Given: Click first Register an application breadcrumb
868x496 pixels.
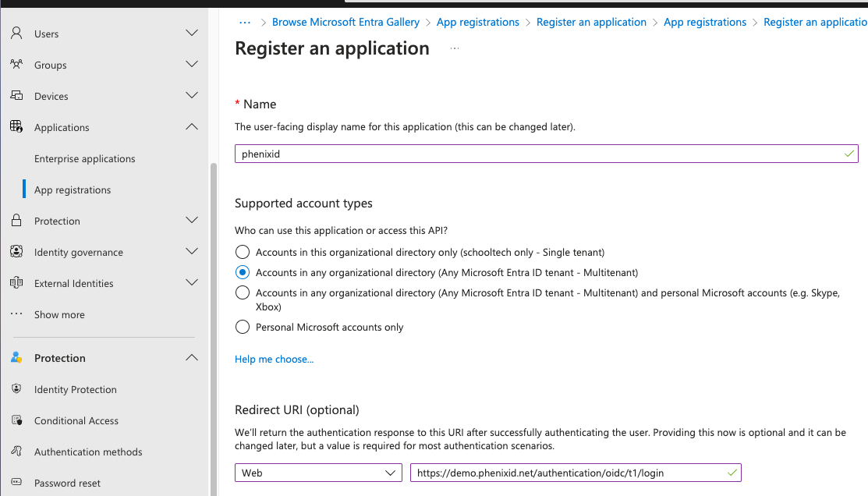Looking at the screenshot, I should coord(591,22).
